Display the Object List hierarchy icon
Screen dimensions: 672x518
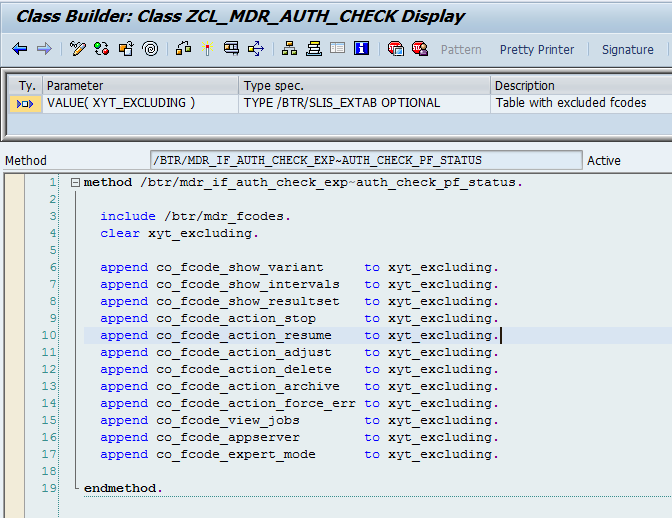(289, 49)
